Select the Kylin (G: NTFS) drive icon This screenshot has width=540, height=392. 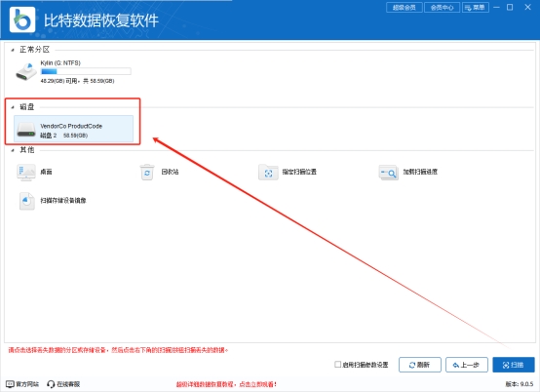(x=26, y=71)
